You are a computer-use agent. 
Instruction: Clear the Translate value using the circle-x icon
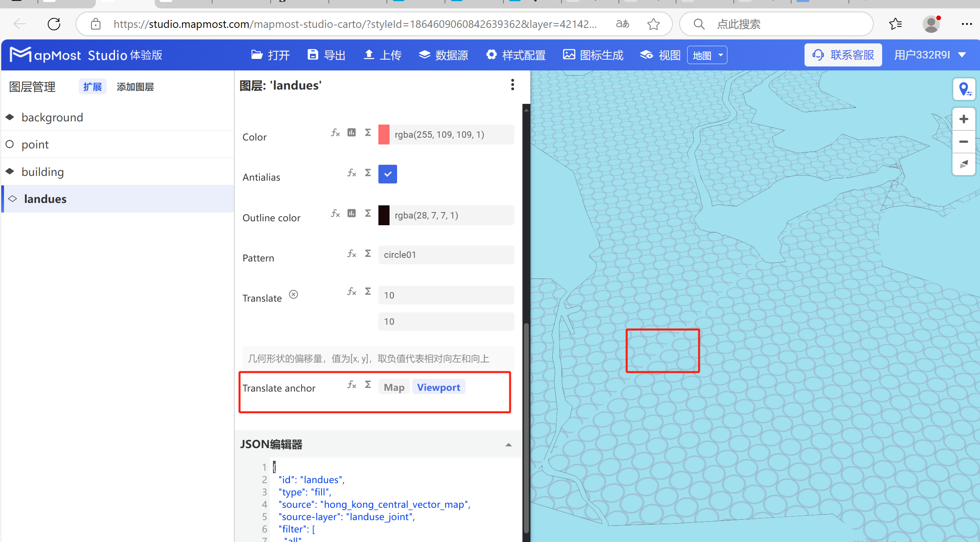click(x=294, y=294)
